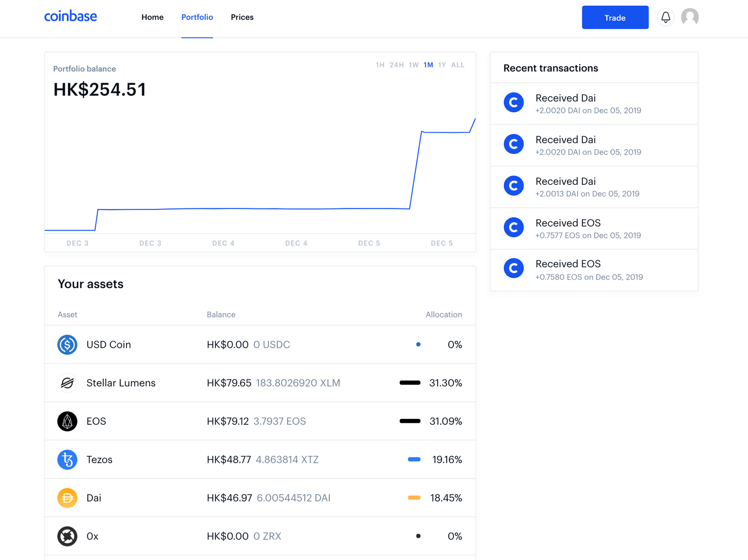The image size is (748, 560).
Task: Open the Prices page
Action: tap(242, 17)
